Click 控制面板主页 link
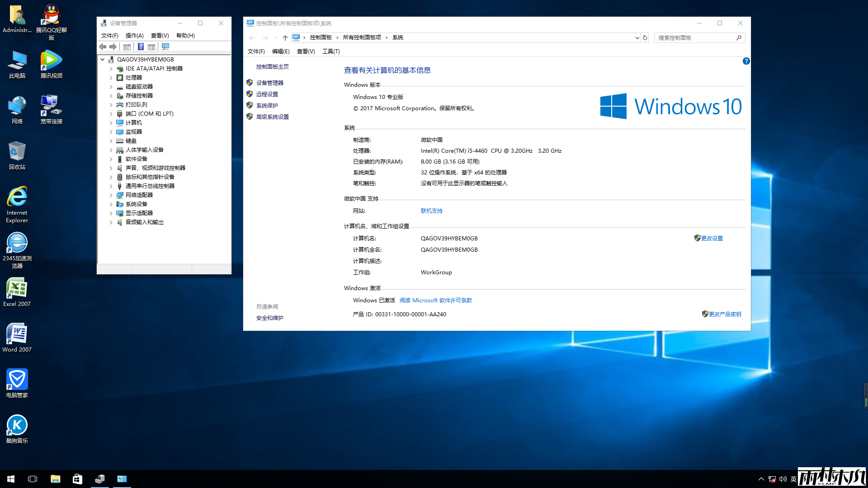 (273, 67)
